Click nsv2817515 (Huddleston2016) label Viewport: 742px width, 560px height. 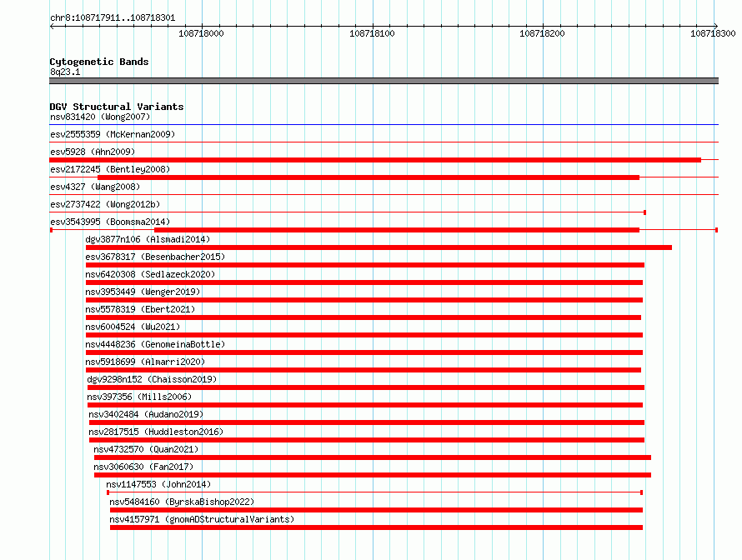(x=156, y=432)
